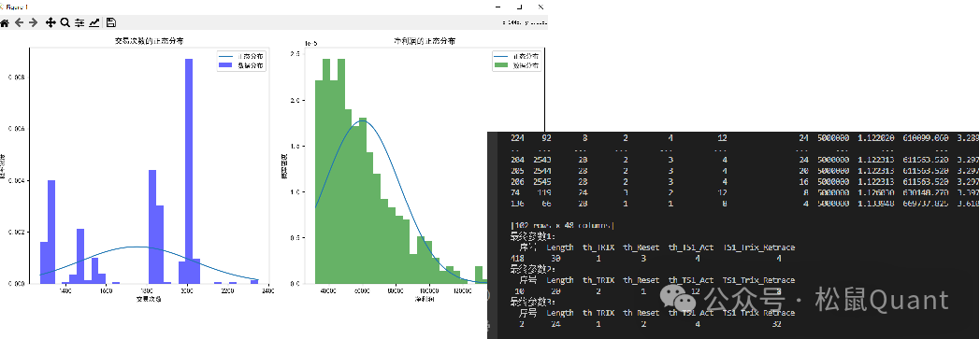Activate the Pan axes cross-arrow tool
This screenshot has height=339, width=980.
pos(50,23)
